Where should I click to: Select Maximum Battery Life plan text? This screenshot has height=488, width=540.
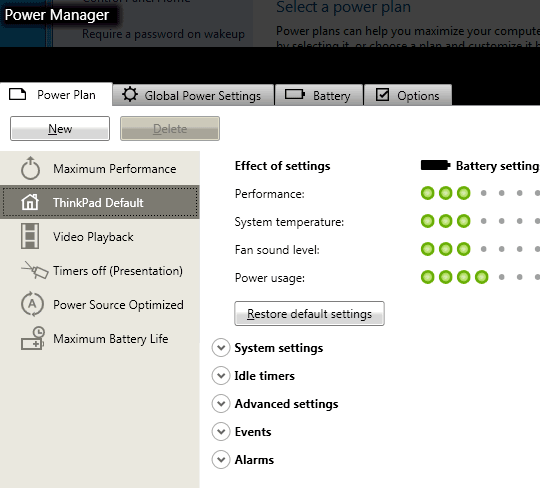(x=111, y=339)
